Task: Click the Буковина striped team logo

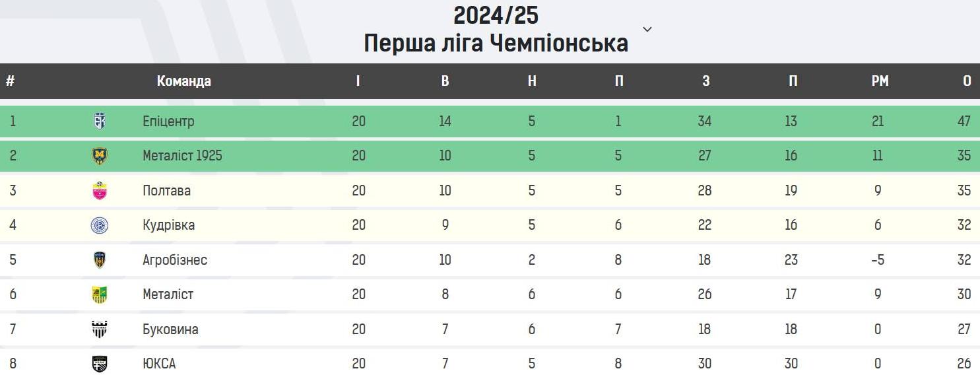Action: (100, 329)
